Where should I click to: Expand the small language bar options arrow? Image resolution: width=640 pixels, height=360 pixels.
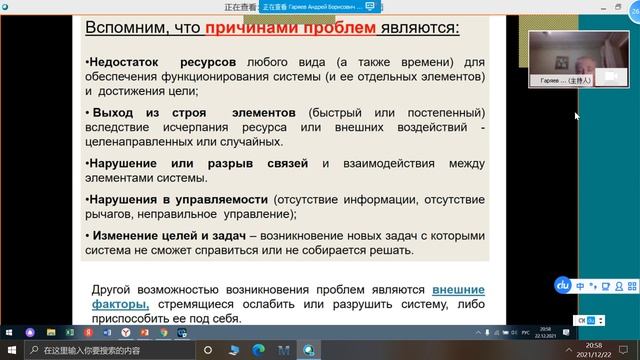[x=600, y=320]
